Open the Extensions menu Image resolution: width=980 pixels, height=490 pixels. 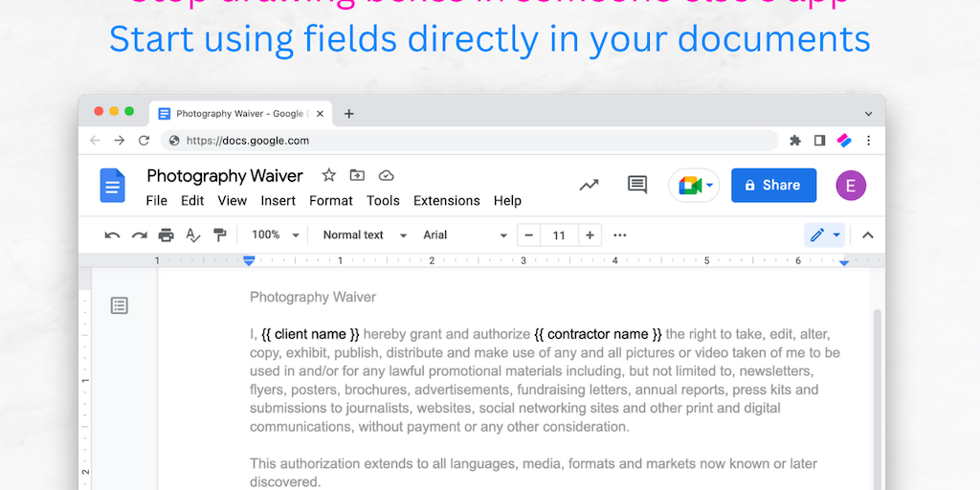pos(446,201)
